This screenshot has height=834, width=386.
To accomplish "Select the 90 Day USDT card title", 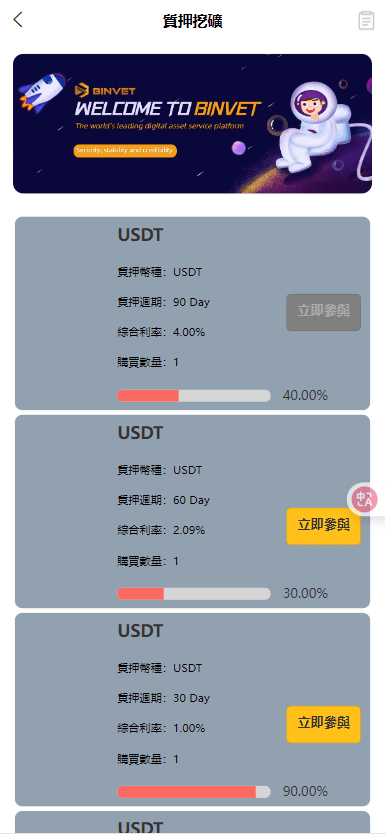I will click(140, 235).
